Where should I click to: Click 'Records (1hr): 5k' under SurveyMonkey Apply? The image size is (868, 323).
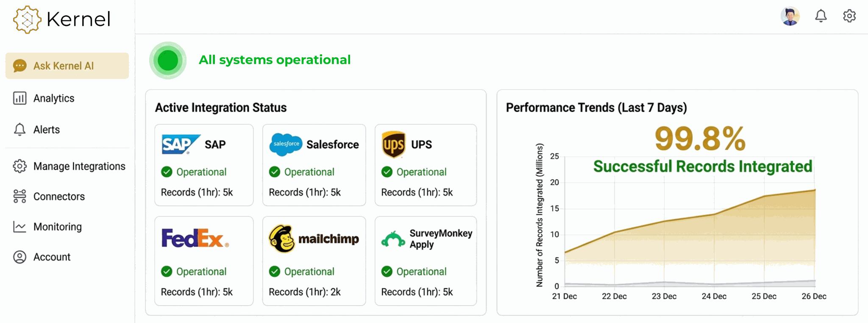[x=417, y=292]
